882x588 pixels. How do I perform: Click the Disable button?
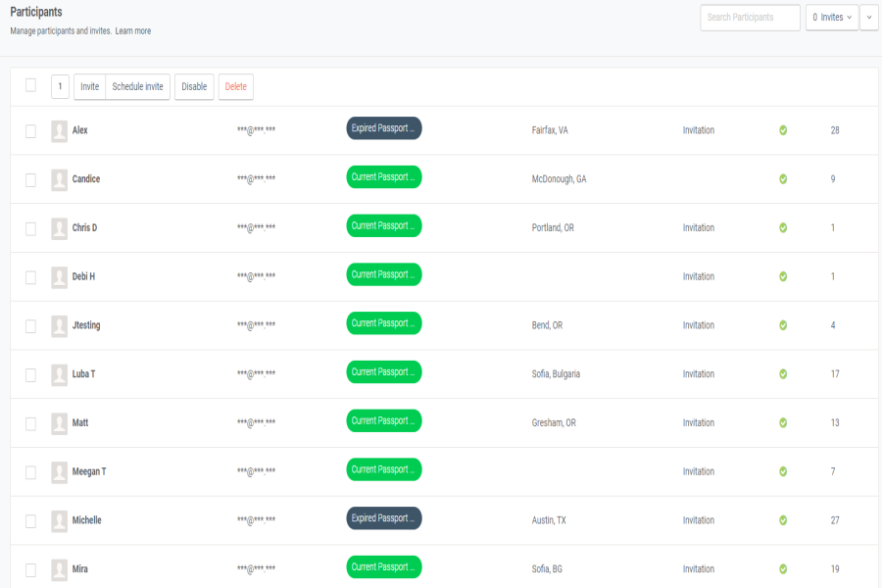click(194, 86)
